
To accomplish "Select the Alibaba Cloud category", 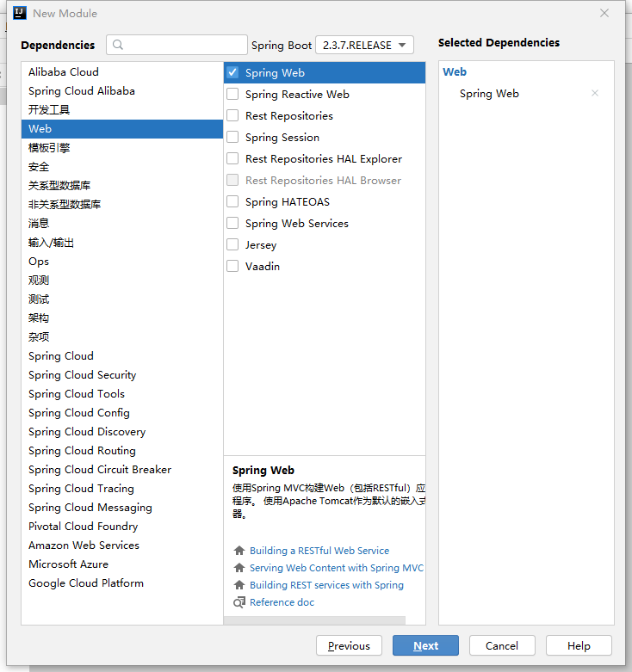I will coord(122,71).
